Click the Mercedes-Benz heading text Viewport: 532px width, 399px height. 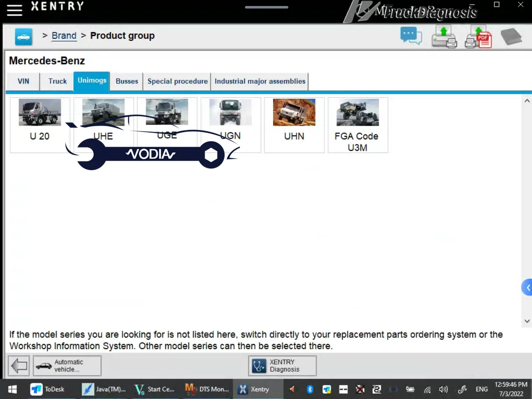(x=47, y=61)
